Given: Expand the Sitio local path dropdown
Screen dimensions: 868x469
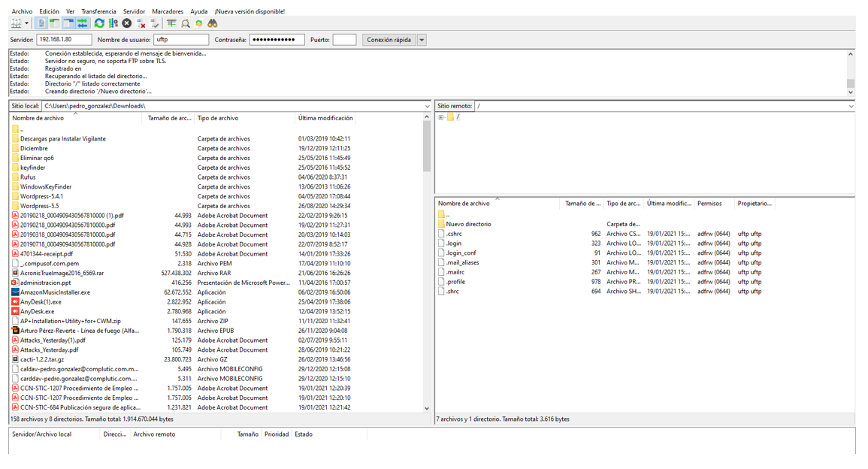Looking at the screenshot, I should [x=427, y=106].
